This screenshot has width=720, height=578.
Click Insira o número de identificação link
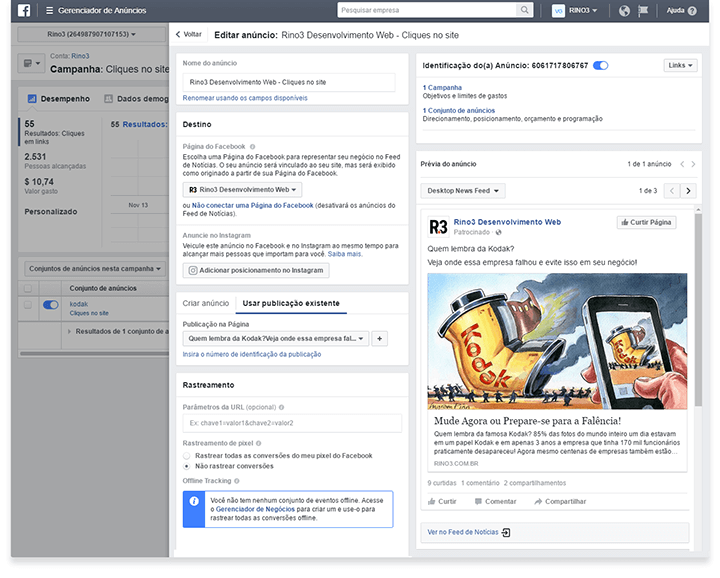pos(252,354)
